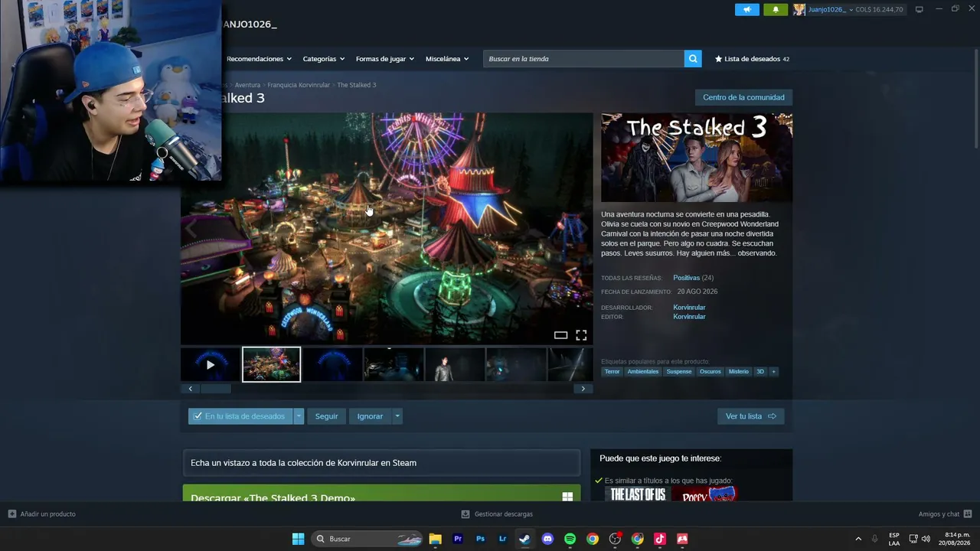Screen dimensions: 980x551
Task: Click the microphone icon in system tray
Action: tap(874, 539)
